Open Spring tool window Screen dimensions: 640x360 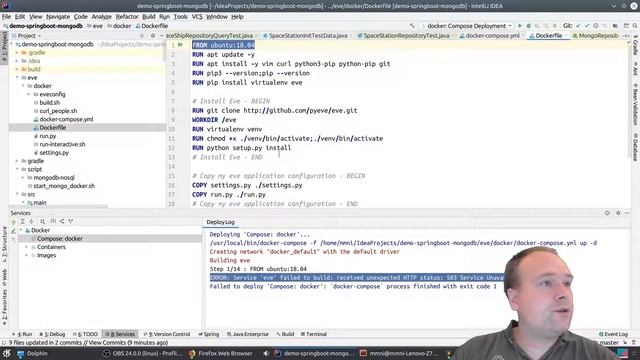pyautogui.click(x=209, y=334)
